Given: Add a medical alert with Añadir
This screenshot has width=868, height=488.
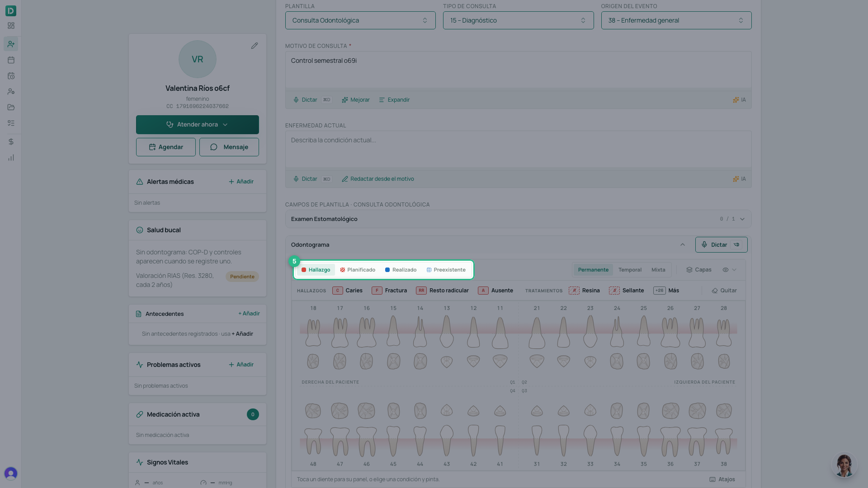Looking at the screenshot, I should pos(241,182).
